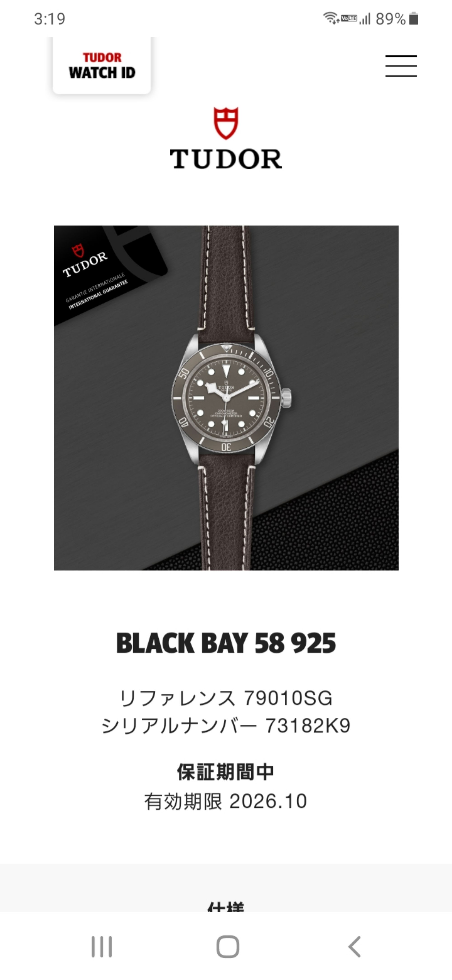The image size is (452, 980).
Task: Tap the VoLTE indicator icon
Action: pos(349,18)
